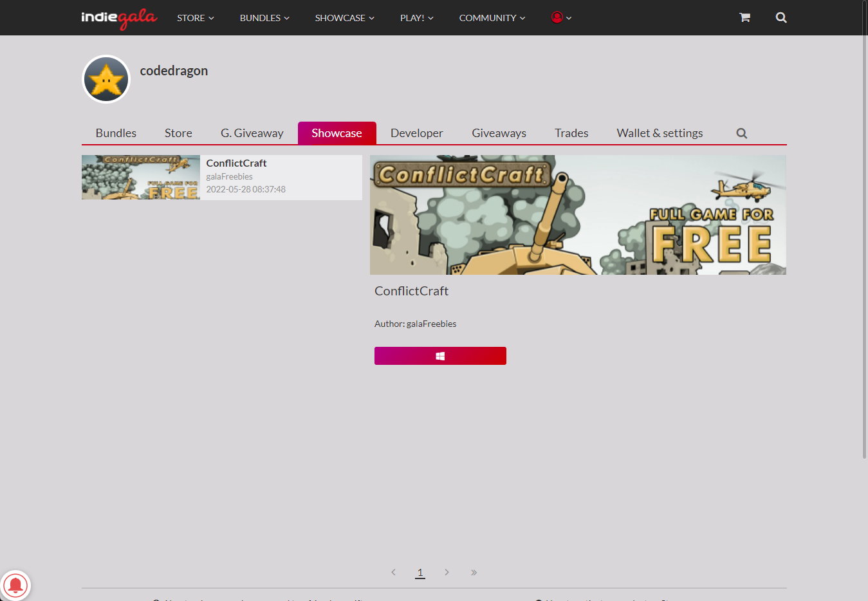Expand the COMMUNITY dropdown menu

[492, 18]
